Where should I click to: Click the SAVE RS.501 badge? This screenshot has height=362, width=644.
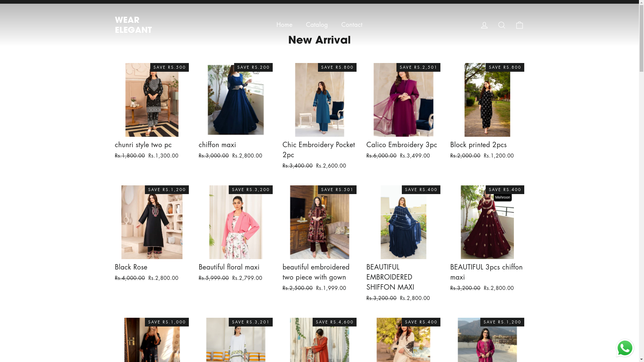pos(337,190)
